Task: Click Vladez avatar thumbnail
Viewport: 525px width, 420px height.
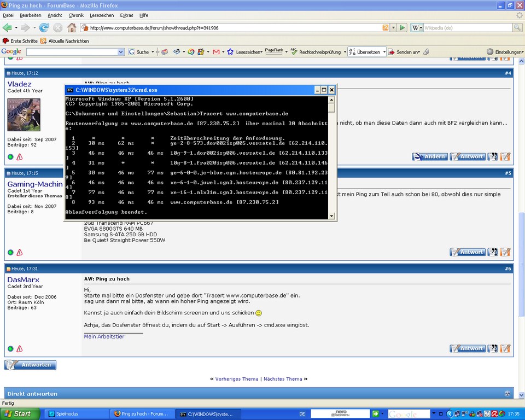Action: [x=24, y=115]
